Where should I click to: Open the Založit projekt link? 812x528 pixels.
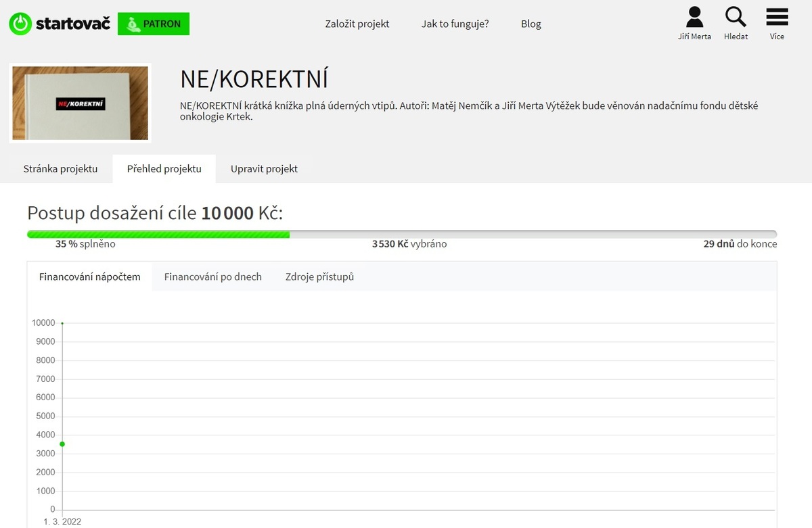click(357, 24)
